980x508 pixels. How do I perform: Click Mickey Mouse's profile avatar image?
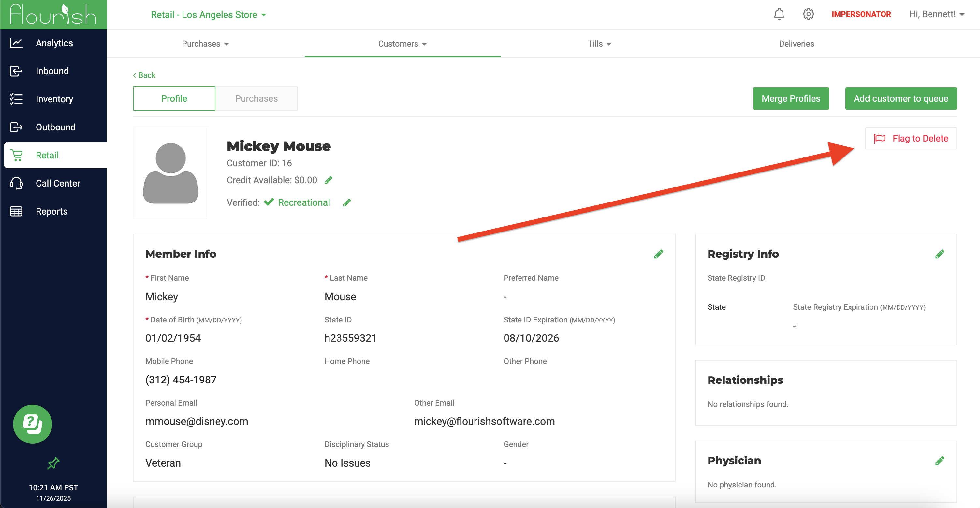[x=170, y=173]
